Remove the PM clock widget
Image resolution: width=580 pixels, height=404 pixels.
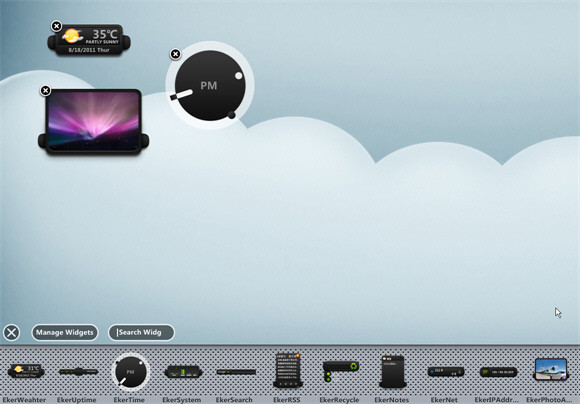(175, 54)
